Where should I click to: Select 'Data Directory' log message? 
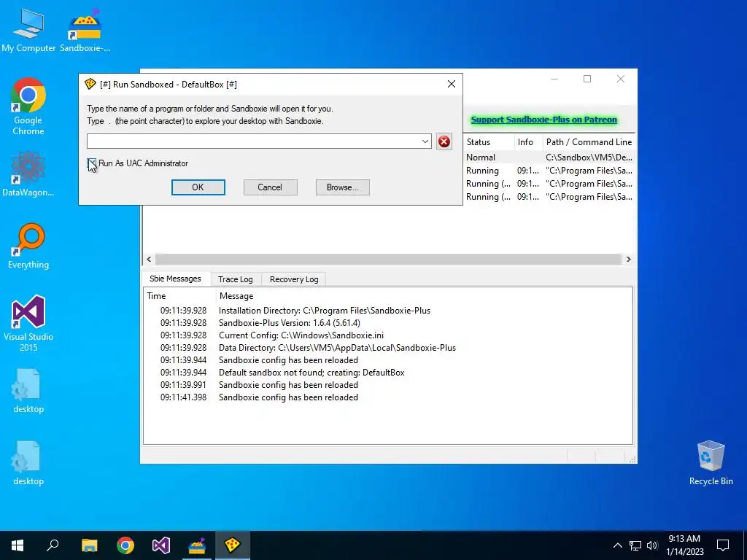337,348
